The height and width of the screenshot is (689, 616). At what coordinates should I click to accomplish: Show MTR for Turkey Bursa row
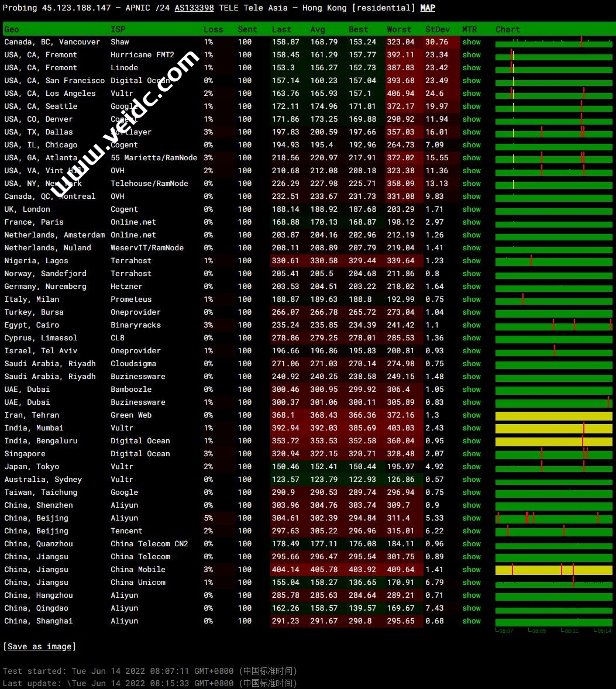pos(472,312)
